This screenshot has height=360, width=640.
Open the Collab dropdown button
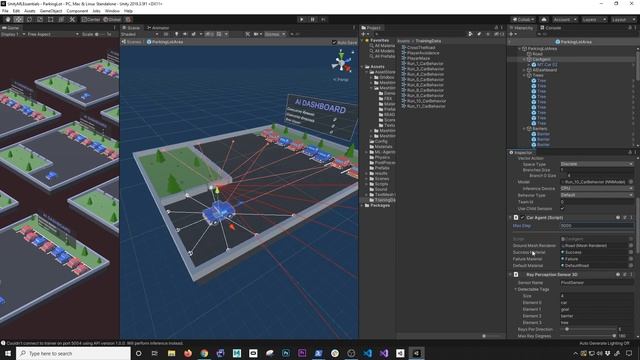pyautogui.click(x=523, y=19)
